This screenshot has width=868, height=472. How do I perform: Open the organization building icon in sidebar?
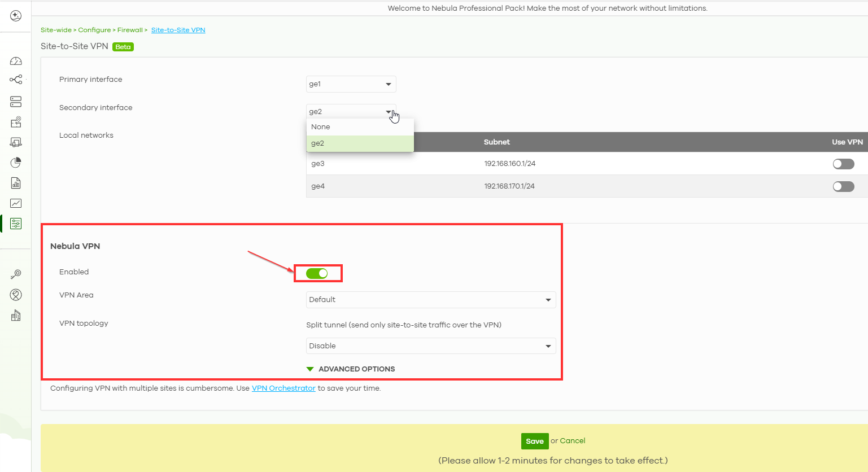tap(16, 315)
